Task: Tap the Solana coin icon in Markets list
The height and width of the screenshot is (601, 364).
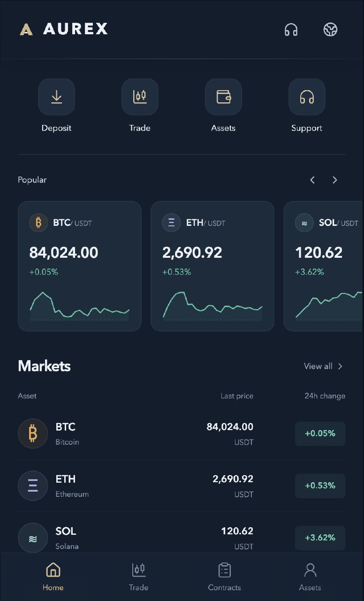Action: click(x=33, y=538)
